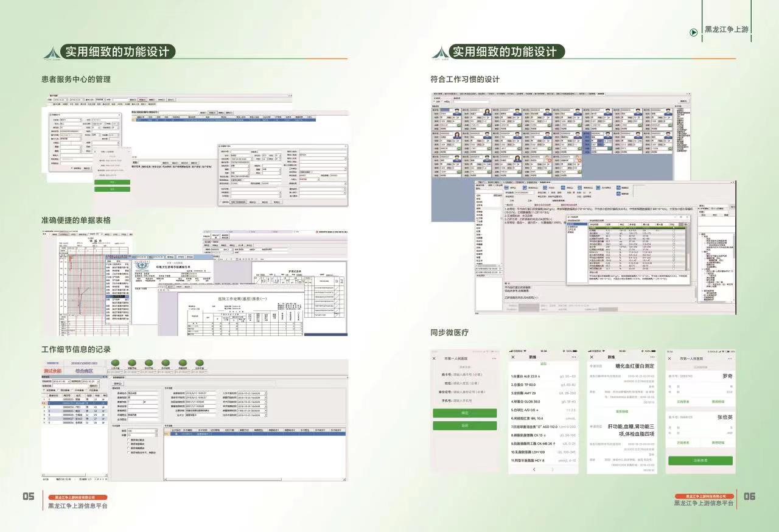This screenshot has height=532, width=779.
Task: Click patient name 罗奇
Action: tap(727, 376)
